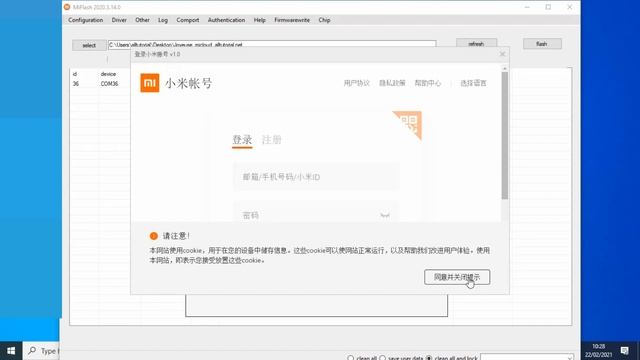Image resolution: width=640 pixels, height=360 pixels.
Task: Select device row COM36
Action: click(109, 84)
